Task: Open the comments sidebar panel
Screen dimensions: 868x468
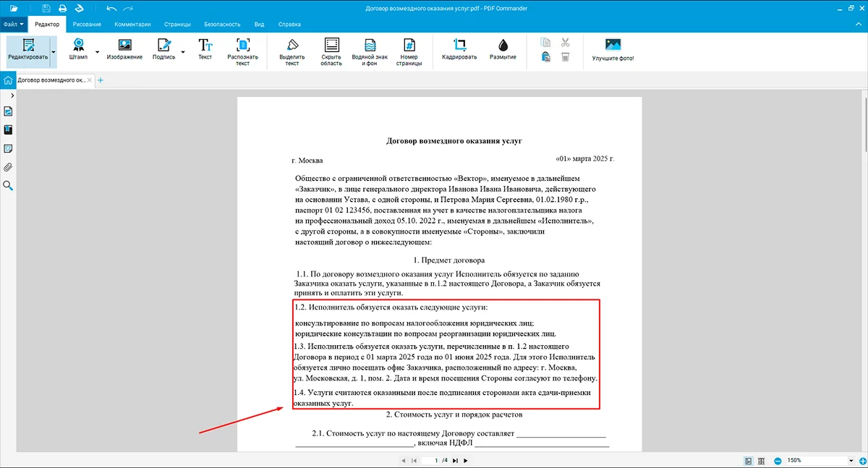Action: pos(8,149)
